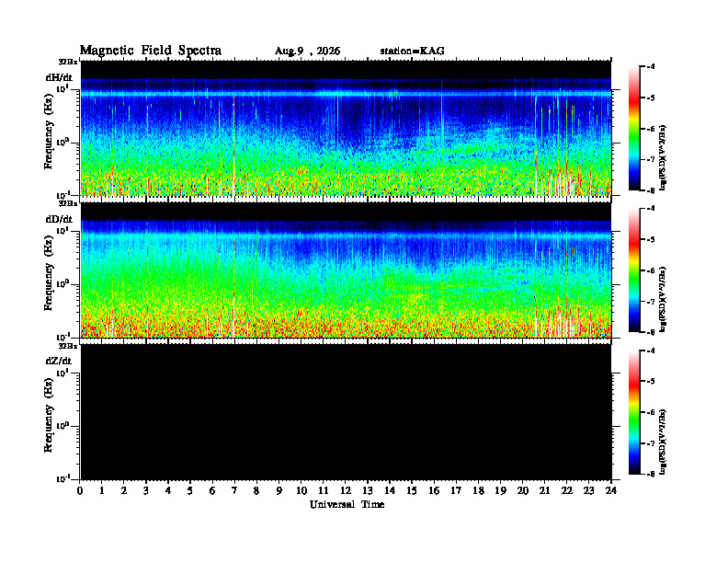Click the 10¹ frequency tick of the dZ/dt panel

click(x=63, y=373)
